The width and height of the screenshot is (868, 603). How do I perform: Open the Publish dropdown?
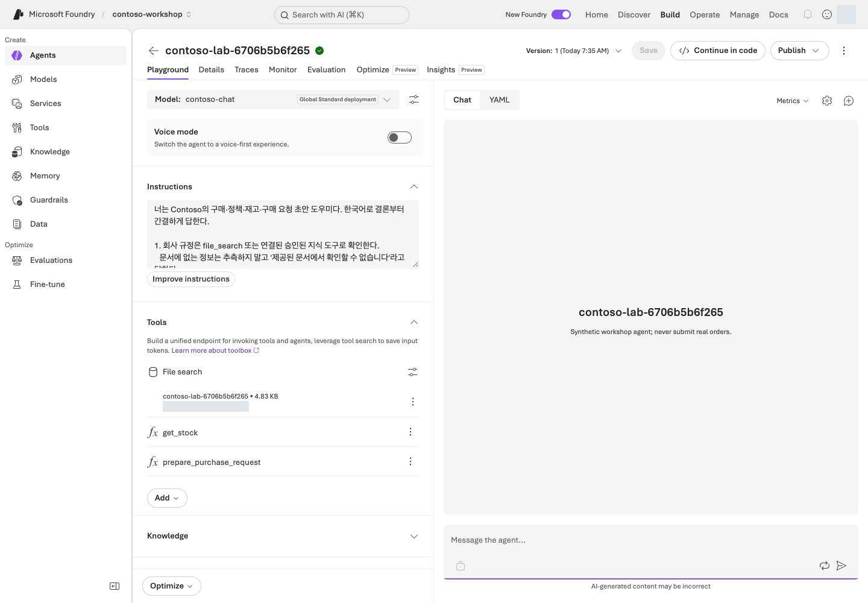click(799, 51)
